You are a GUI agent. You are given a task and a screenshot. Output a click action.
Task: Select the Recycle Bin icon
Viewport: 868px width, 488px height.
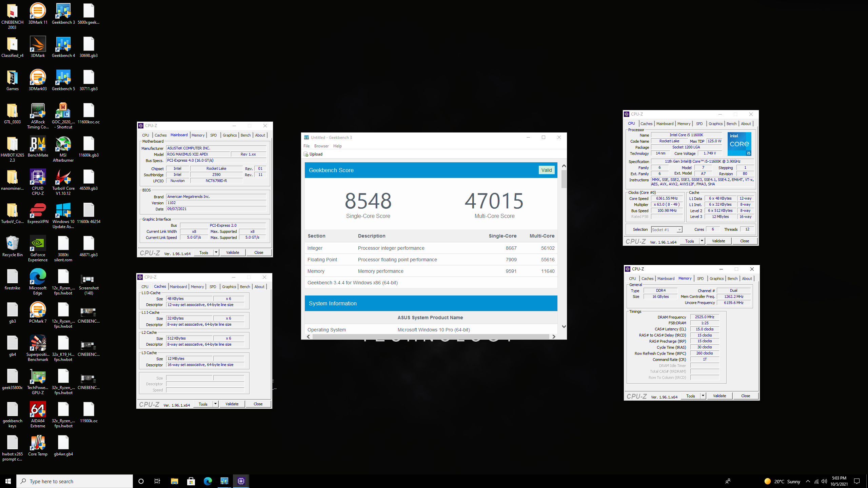click(x=12, y=246)
